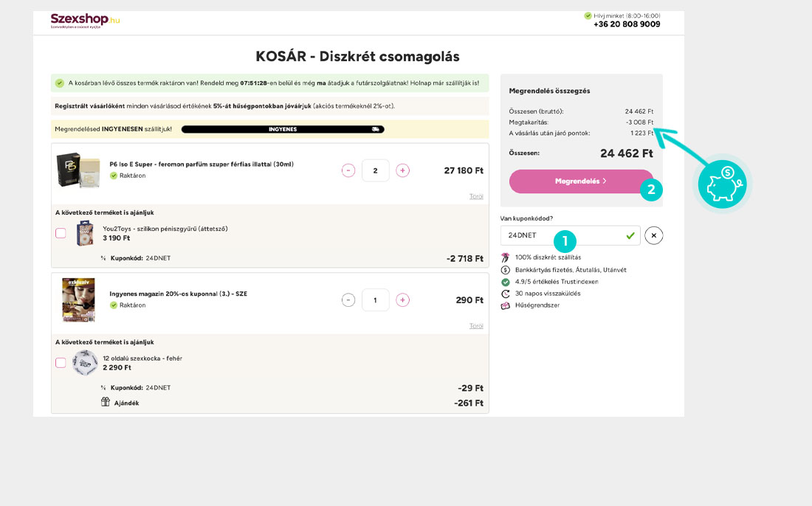Decrease quantity of Ingyenes magazin item

tap(348, 300)
